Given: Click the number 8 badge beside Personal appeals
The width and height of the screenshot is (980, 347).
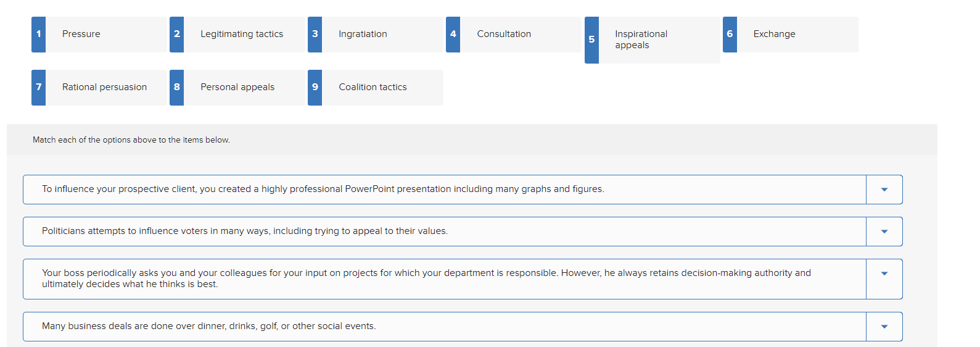Looking at the screenshot, I should [176, 87].
